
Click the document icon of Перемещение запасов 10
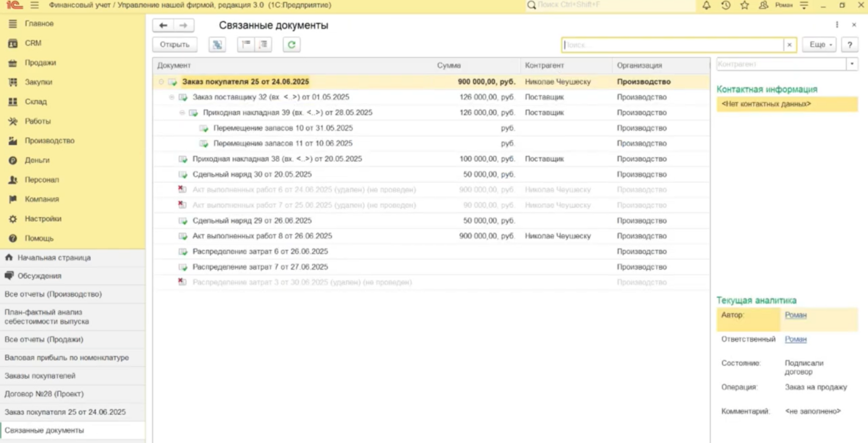coord(203,128)
